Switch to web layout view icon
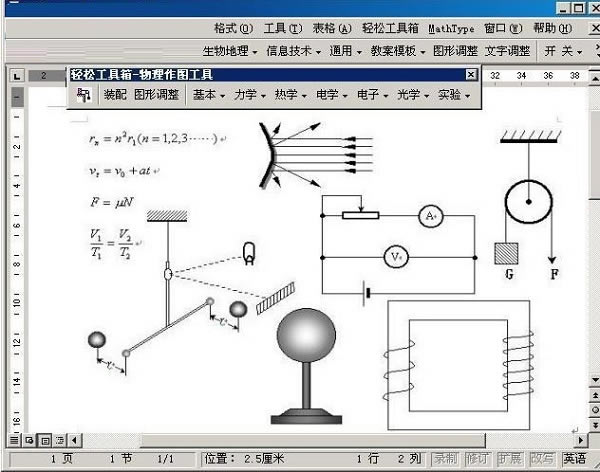The height and width of the screenshot is (472, 600). point(29,440)
